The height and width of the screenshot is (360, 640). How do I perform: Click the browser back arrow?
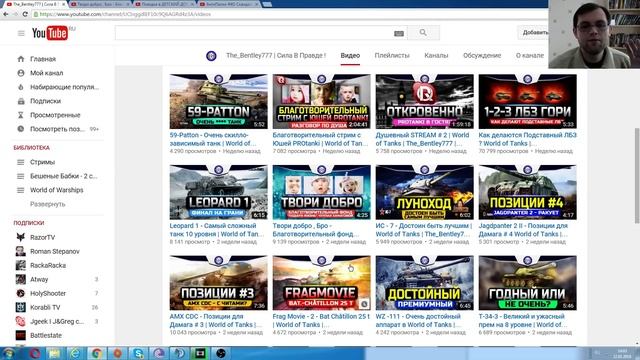(6, 14)
